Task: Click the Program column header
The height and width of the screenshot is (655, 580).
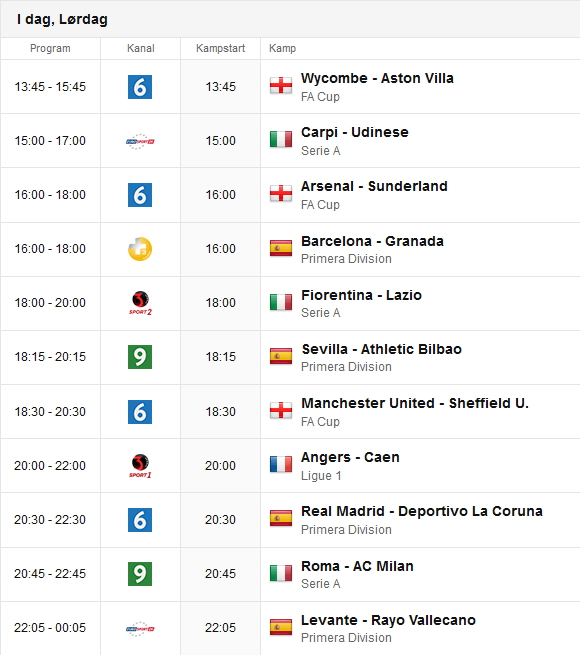Action: pos(50,48)
